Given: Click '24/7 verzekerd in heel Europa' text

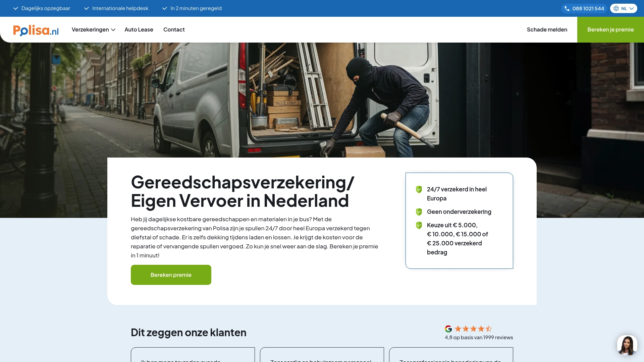Looking at the screenshot, I should (x=457, y=194).
